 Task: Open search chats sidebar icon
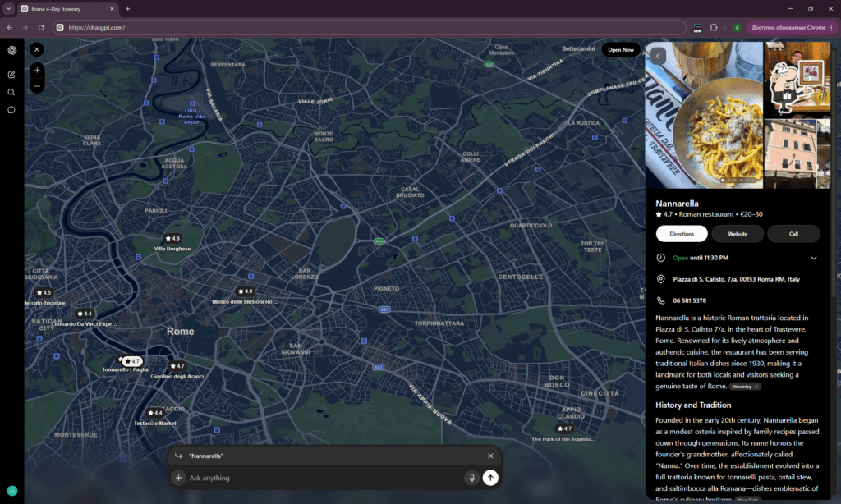11,92
